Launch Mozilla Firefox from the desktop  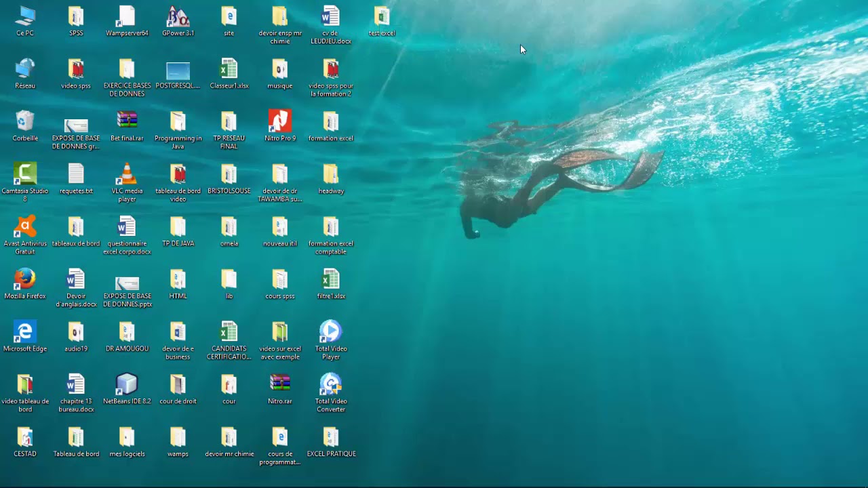pyautogui.click(x=25, y=284)
